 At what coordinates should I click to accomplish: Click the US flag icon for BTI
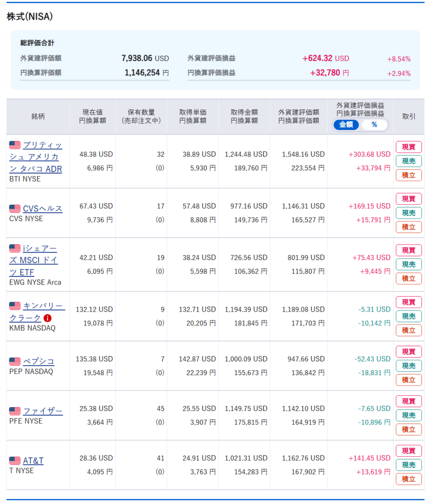(15, 145)
